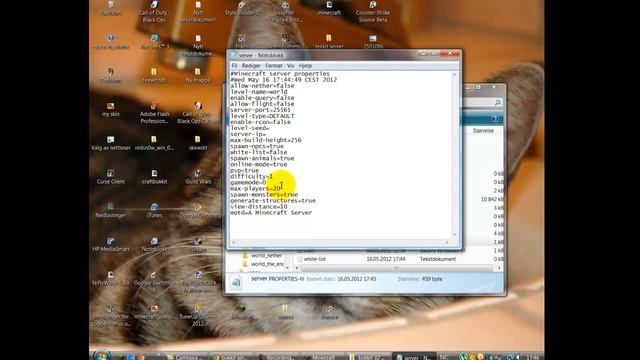Click the line view-distance=10 in Notepad

pos(259,207)
